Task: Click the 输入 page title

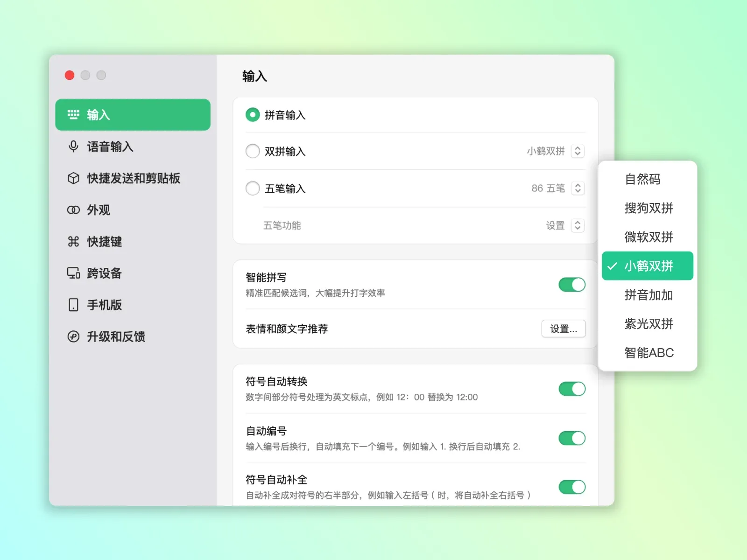Action: 254,76
